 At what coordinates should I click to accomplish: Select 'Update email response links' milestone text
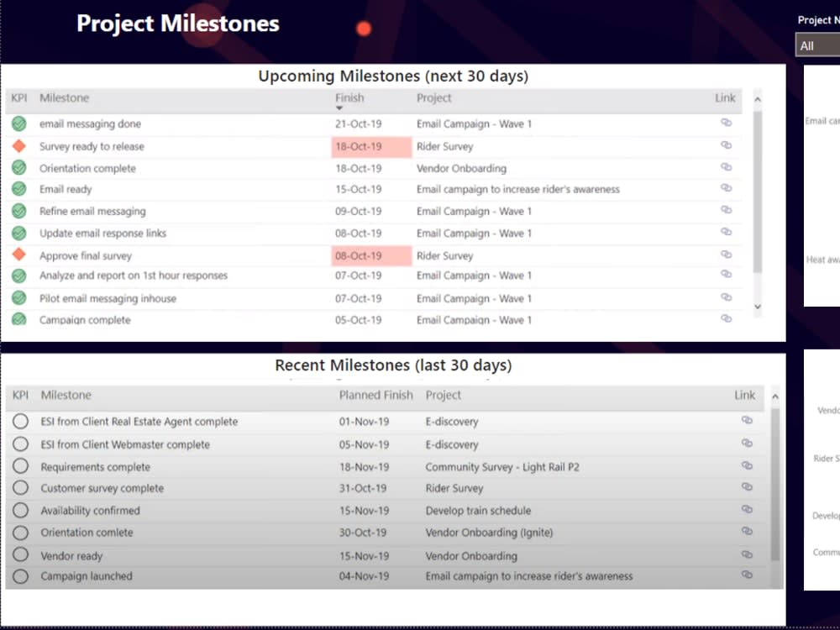[102, 233]
